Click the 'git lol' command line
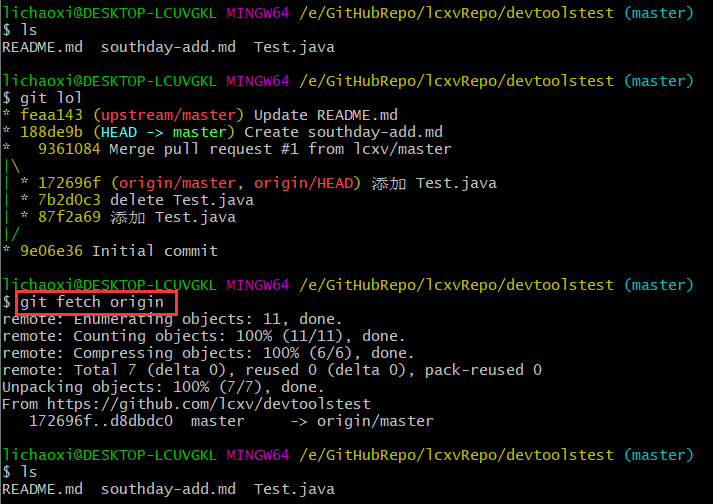The width and height of the screenshot is (713, 504). coord(51,98)
